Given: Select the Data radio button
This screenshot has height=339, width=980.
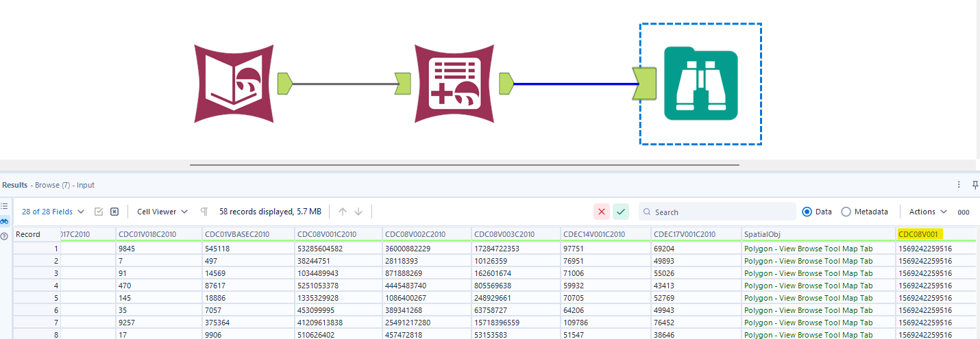Looking at the screenshot, I should pyautogui.click(x=807, y=212).
